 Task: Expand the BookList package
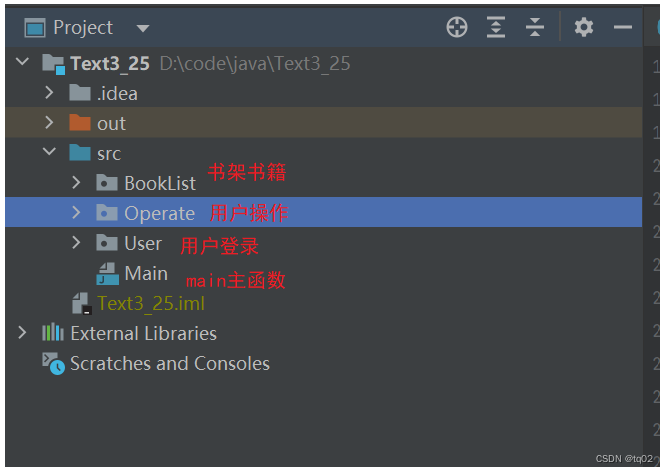point(77,183)
